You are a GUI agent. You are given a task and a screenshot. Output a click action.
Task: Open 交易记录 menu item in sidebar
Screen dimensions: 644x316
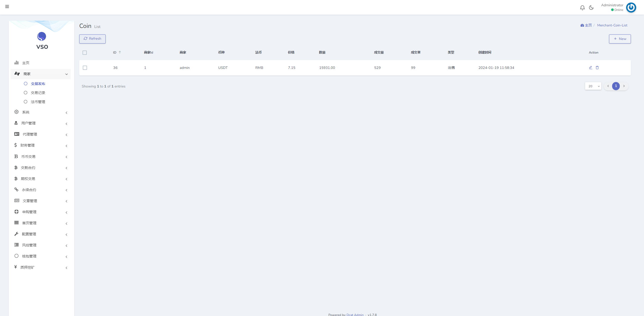point(38,92)
